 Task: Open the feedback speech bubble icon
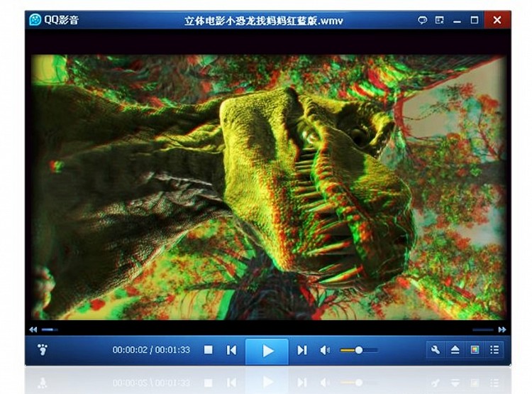pyautogui.click(x=422, y=21)
